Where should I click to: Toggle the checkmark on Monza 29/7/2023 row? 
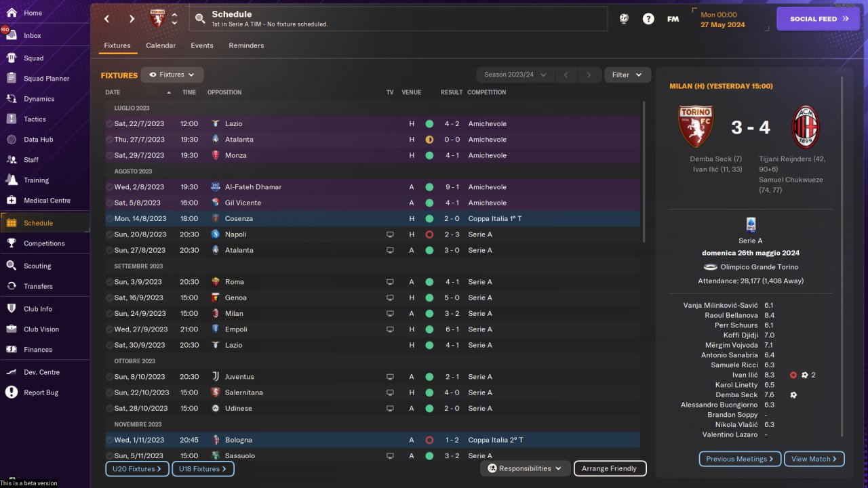[109, 155]
